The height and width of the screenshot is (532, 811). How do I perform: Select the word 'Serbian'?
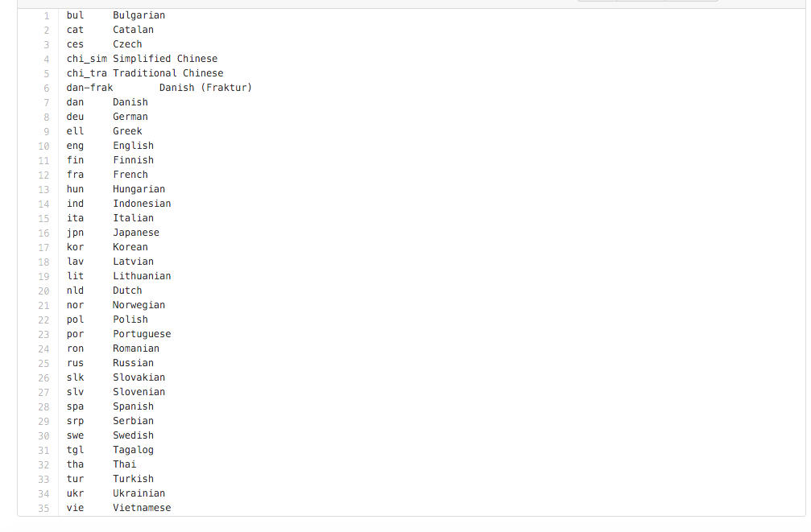[134, 421]
